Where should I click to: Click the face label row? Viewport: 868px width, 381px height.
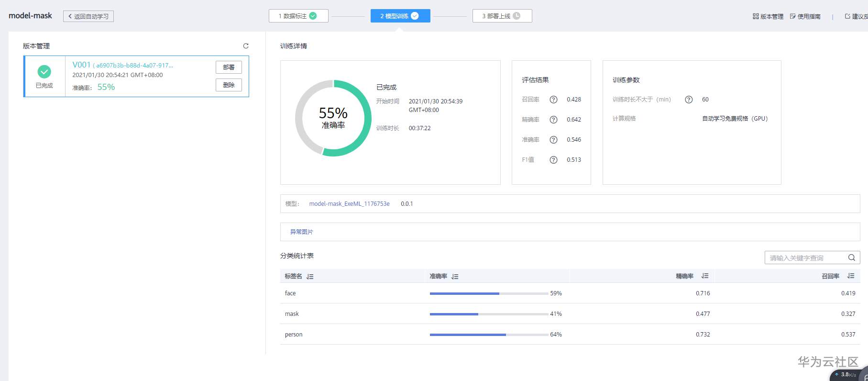pyautogui.click(x=570, y=293)
